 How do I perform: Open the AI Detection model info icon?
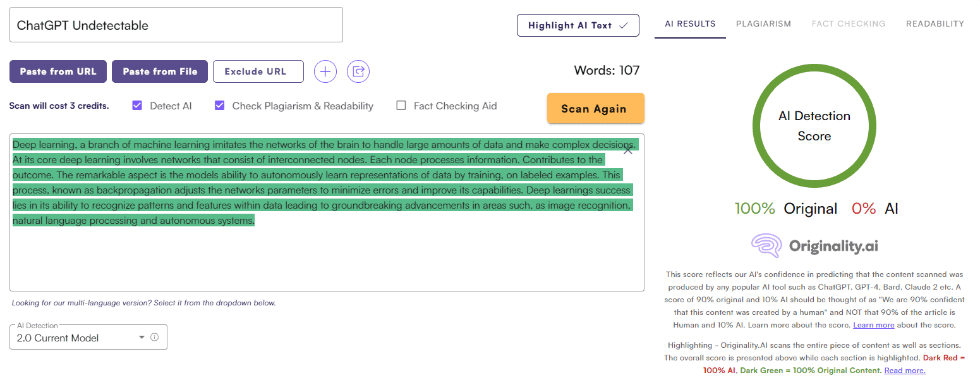(x=155, y=338)
